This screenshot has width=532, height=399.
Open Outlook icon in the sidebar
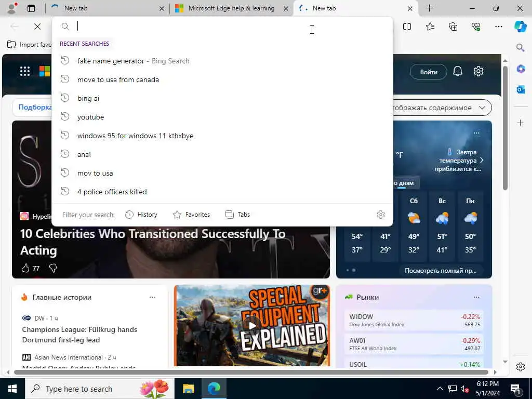[521, 89]
